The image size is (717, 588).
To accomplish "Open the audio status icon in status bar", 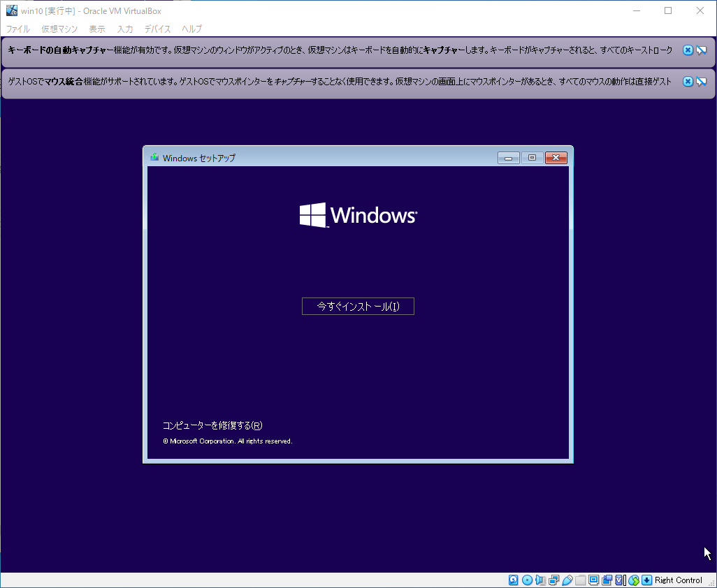I will click(540, 580).
